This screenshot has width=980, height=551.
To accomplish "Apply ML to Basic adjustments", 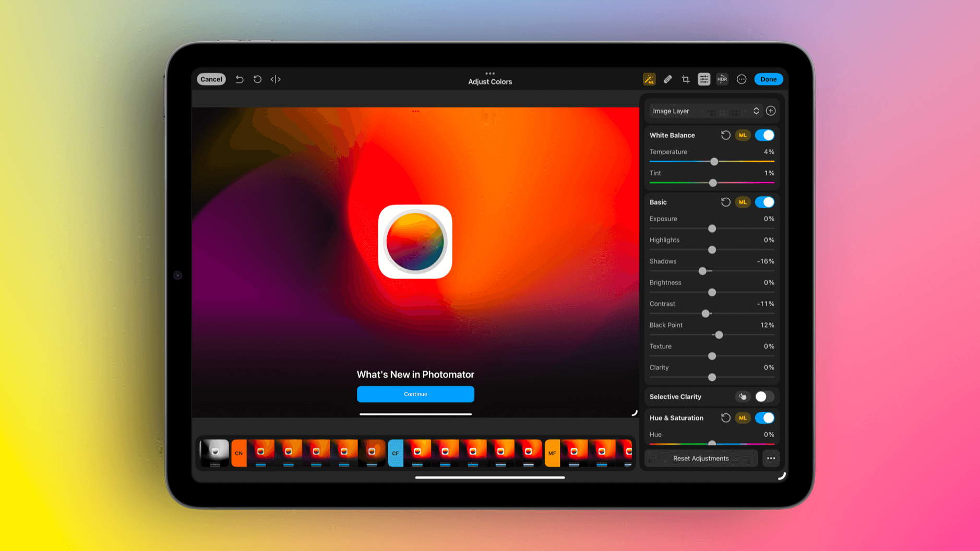I will pos(743,202).
